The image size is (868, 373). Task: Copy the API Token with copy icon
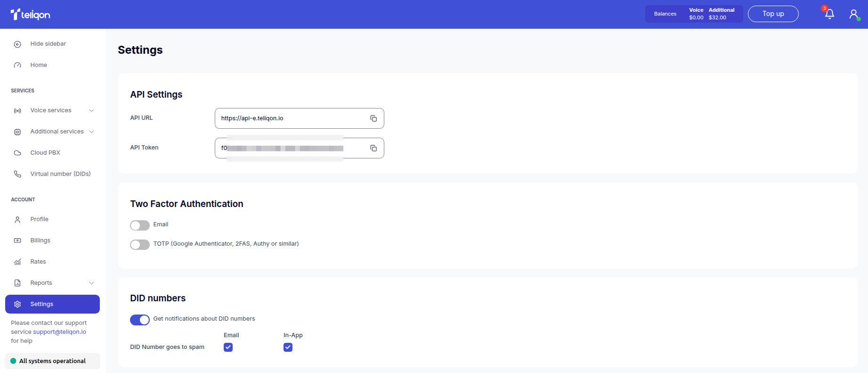coord(373,148)
